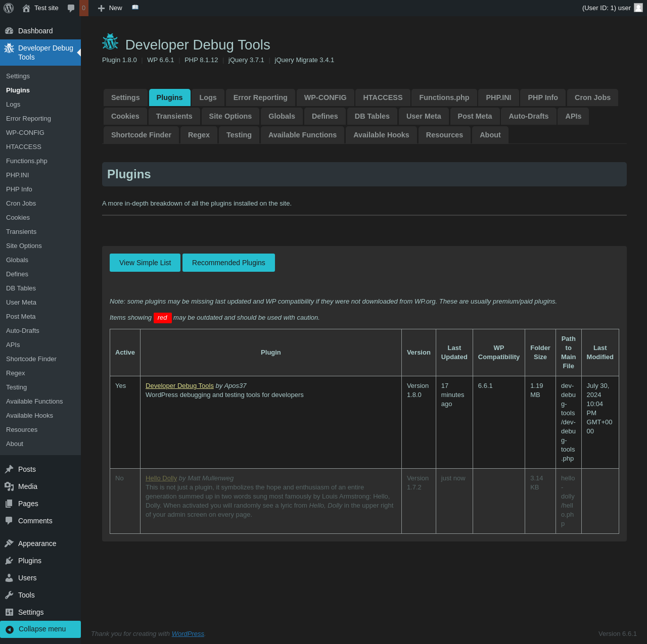The height and width of the screenshot is (644, 647).
Task: Click the book icon in admin bar
Action: [x=135, y=8]
